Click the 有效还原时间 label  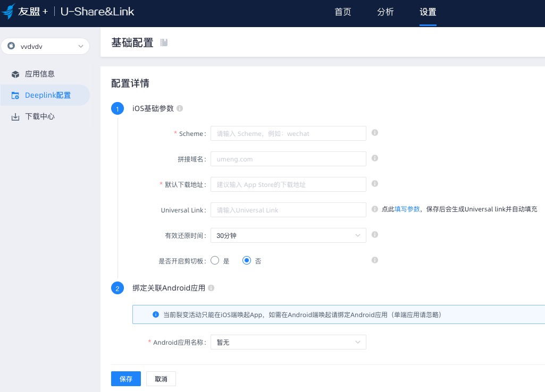(186, 235)
